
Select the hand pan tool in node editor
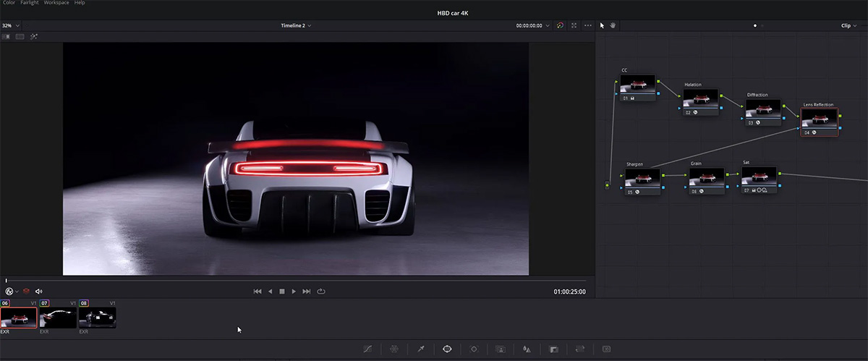tap(613, 25)
